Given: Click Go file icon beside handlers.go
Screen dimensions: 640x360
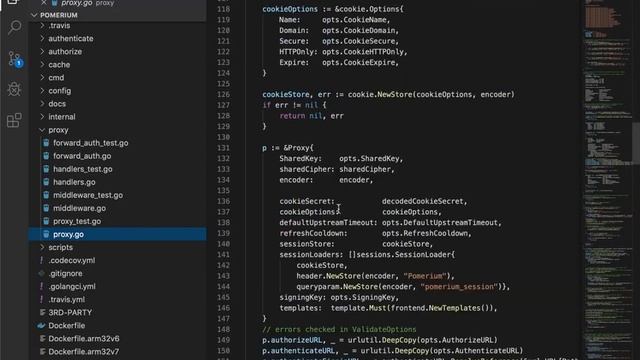Looking at the screenshot, I should 46,182.
